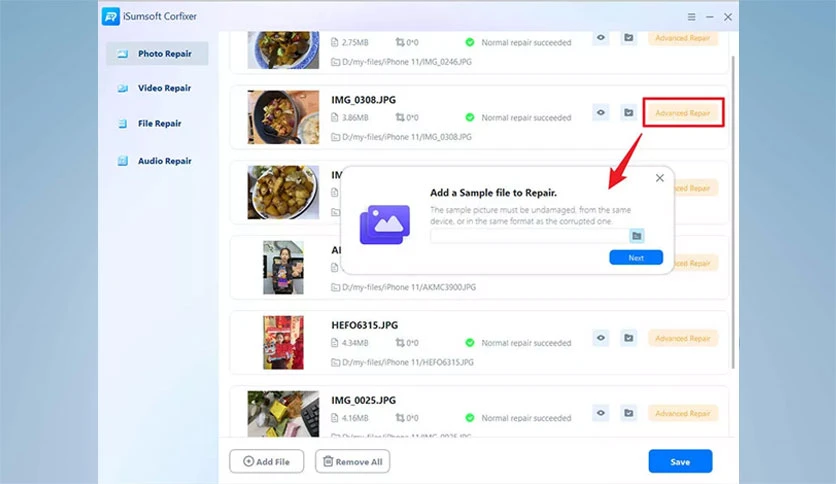The image size is (836, 484).
Task: Save IMG_0246.JPG with its folder icon
Action: (x=629, y=38)
